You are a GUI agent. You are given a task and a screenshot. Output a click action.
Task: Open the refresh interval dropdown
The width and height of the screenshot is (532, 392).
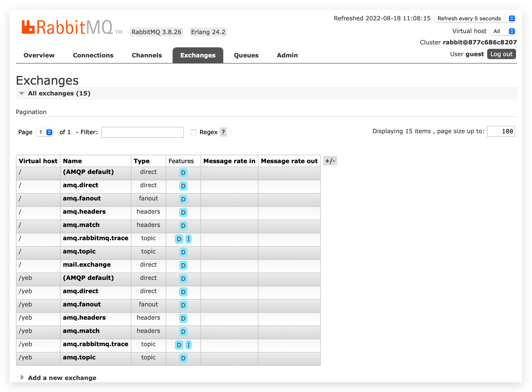coord(475,18)
